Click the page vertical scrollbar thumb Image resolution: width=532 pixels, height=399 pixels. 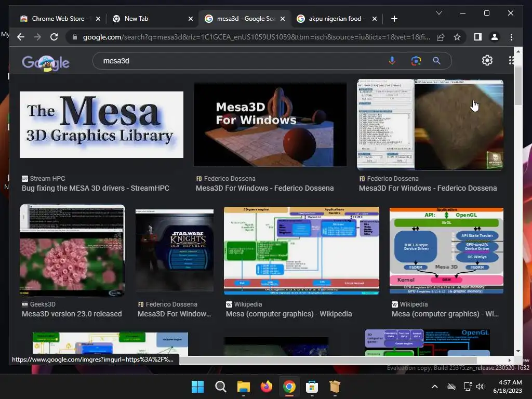click(518, 85)
